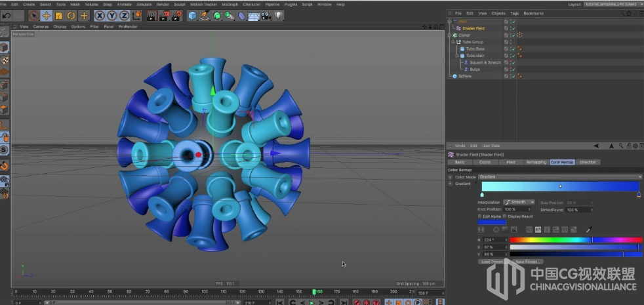Click the coordinate system icon

point(136,16)
